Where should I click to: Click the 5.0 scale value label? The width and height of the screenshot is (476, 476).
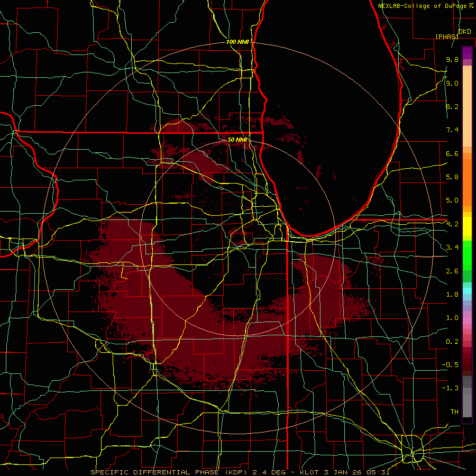452,200
